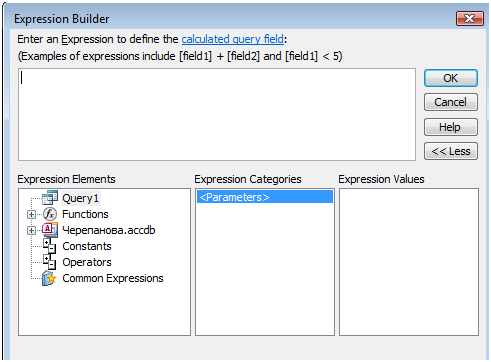
Task: Close the Expression Builder dialog
Action: [470, 18]
